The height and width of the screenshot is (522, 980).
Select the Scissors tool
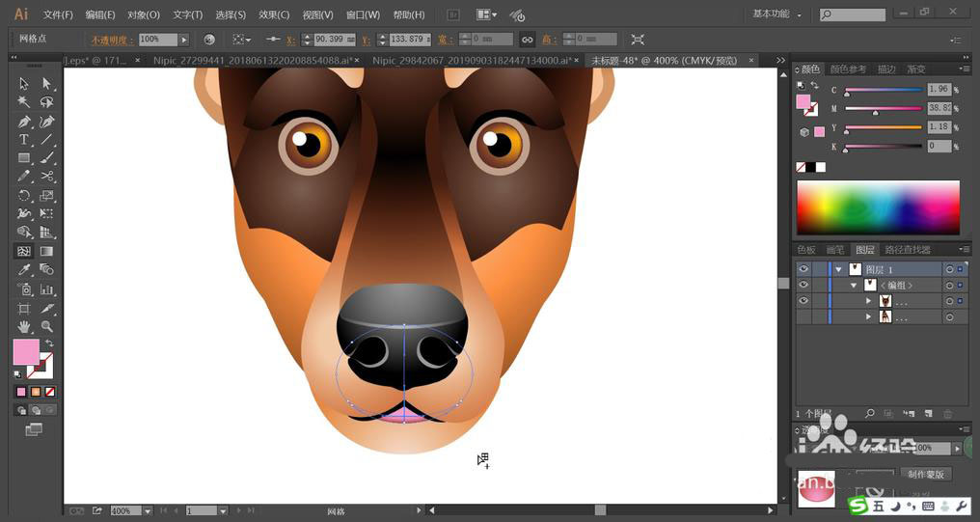point(46,177)
